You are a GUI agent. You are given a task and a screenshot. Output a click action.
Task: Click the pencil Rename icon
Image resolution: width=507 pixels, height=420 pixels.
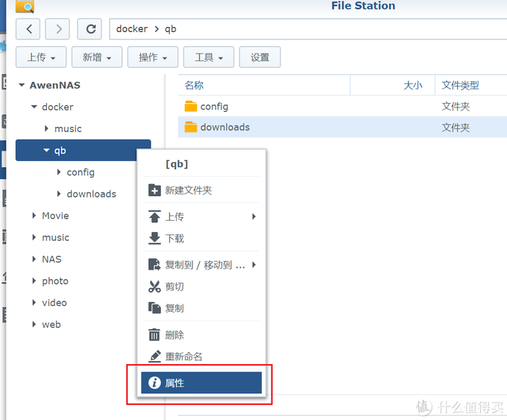pos(154,357)
